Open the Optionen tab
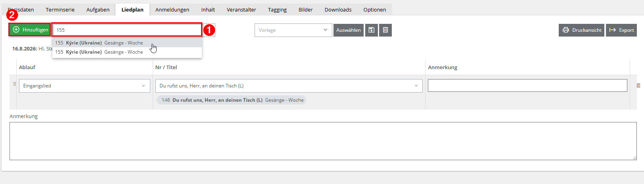 coord(374,10)
